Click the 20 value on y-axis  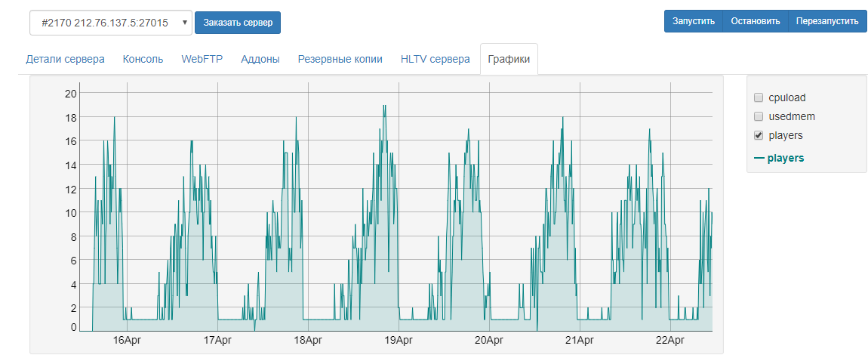(70, 94)
